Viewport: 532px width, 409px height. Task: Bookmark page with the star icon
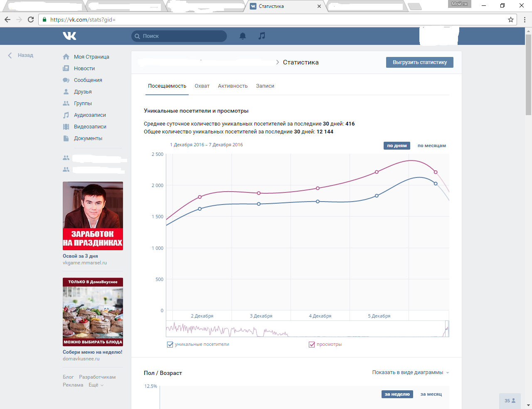point(511,20)
